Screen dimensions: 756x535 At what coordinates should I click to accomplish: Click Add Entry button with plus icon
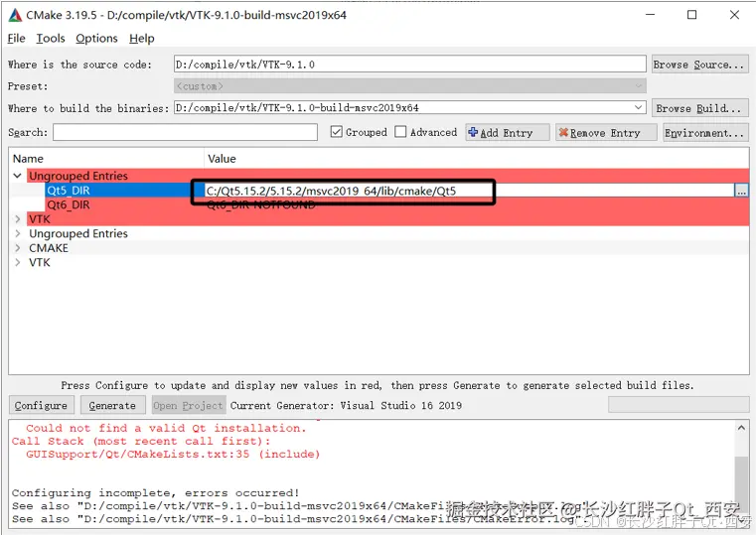508,132
